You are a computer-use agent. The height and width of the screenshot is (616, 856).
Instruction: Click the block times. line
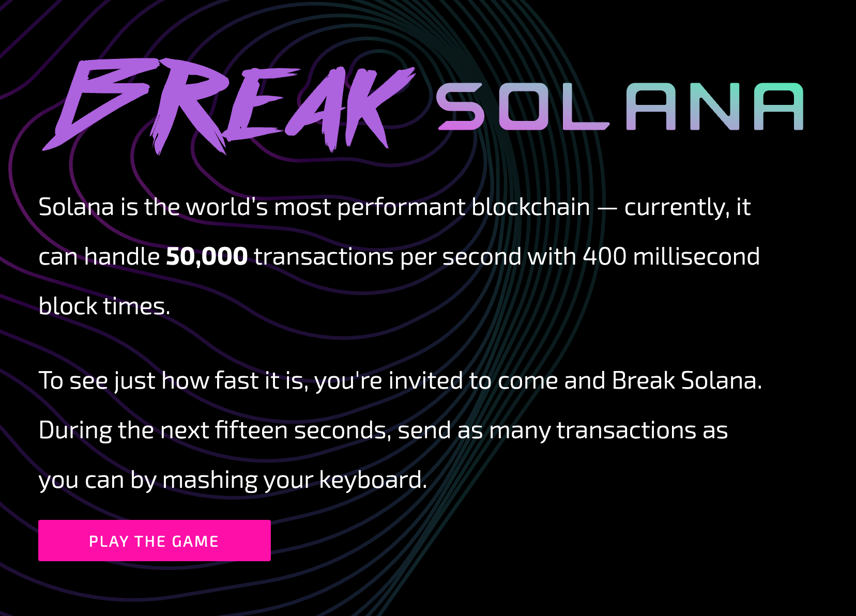pyautogui.click(x=104, y=306)
